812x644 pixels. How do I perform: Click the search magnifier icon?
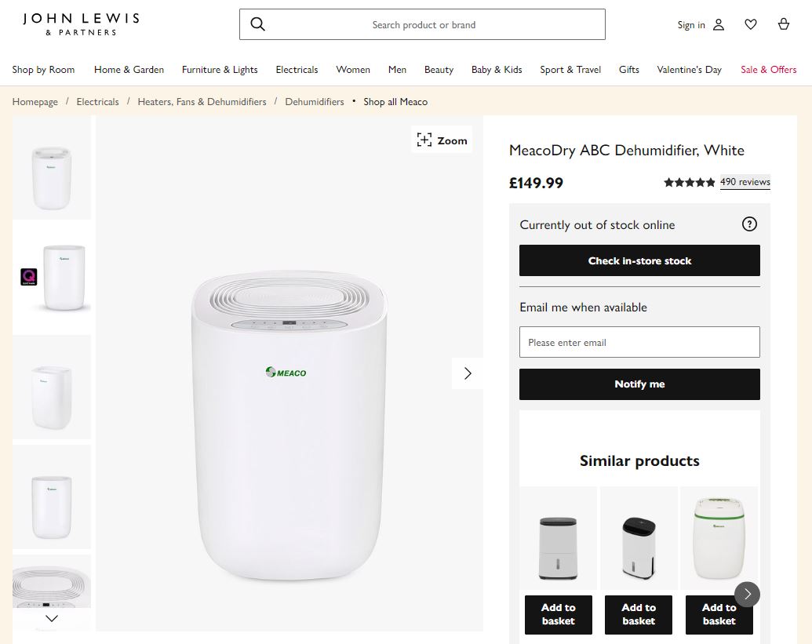point(257,24)
